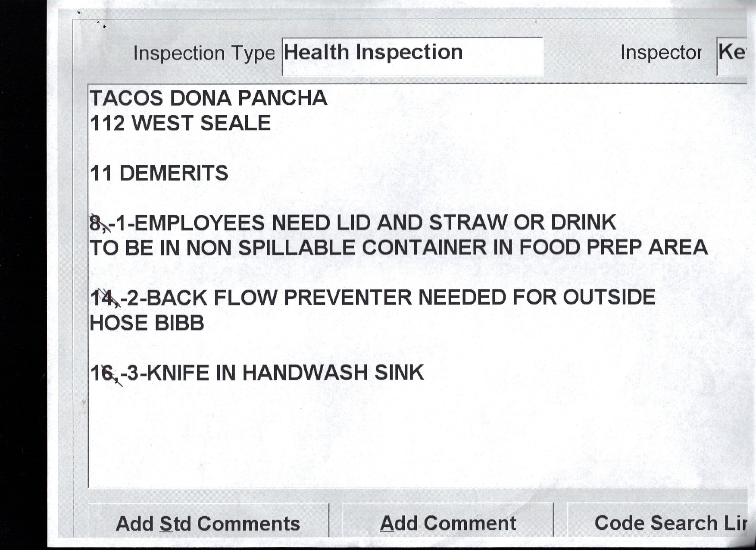Viewport: 756px width, 550px height.
Task: Place cursor on TACOS DONA PANCHA line
Action: 208,98
